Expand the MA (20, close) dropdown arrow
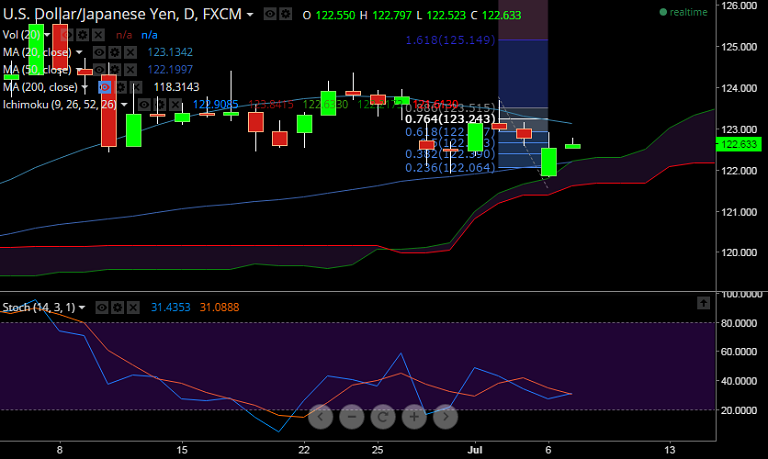The width and height of the screenshot is (768, 459). pos(79,52)
